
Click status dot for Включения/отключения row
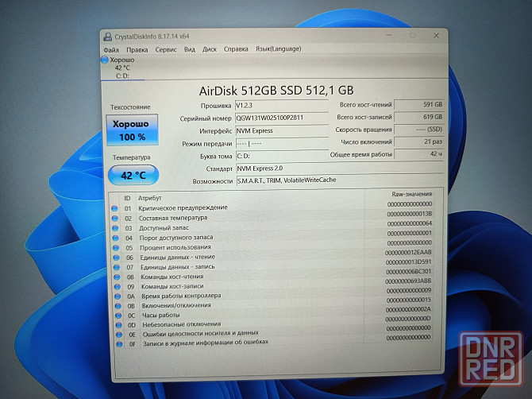pos(118,306)
